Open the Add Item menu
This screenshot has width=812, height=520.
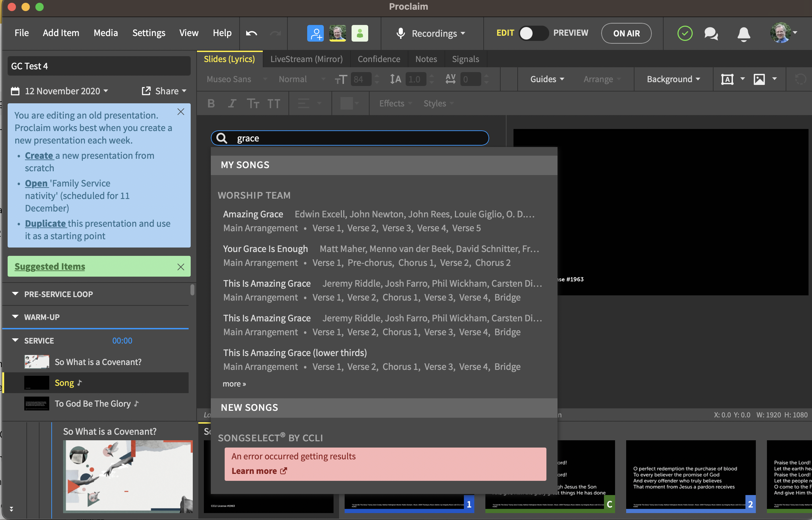61,33
